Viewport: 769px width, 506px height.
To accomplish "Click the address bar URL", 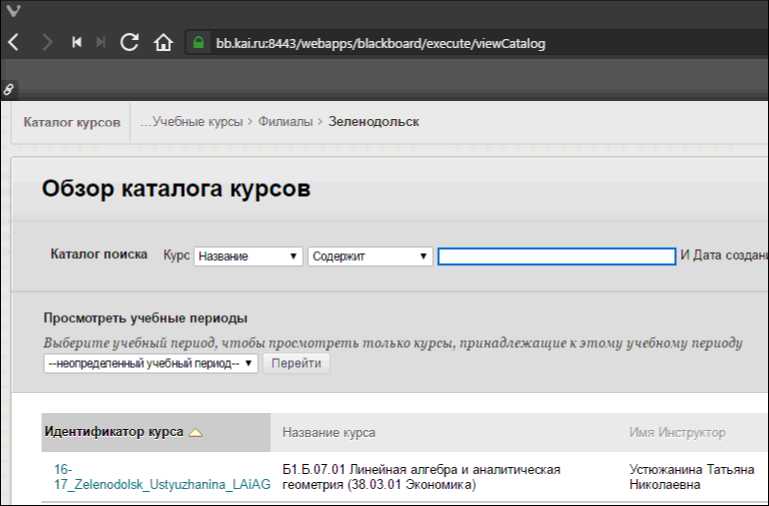I will 380,43.
